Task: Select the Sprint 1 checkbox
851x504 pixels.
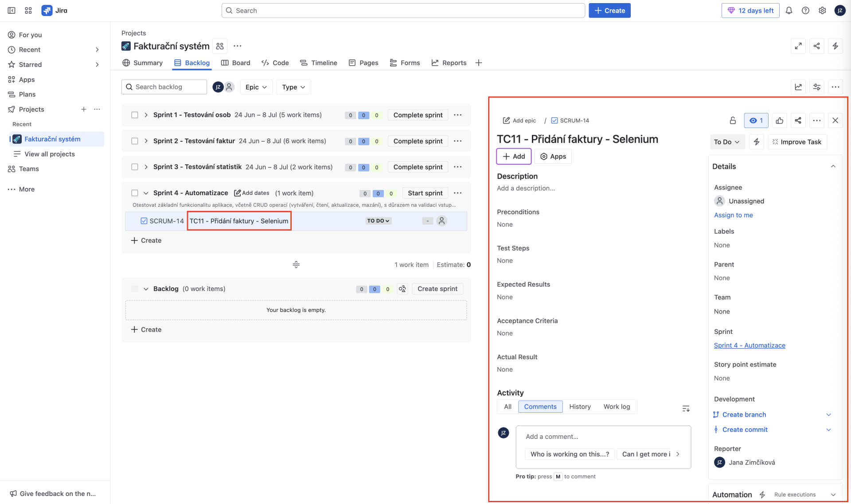Action: (x=135, y=115)
